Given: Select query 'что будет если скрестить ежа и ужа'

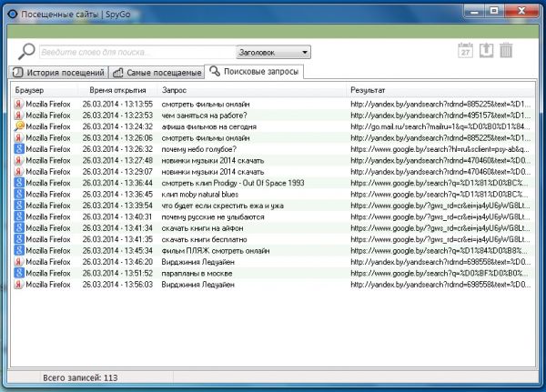Looking at the screenshot, I should point(223,206).
